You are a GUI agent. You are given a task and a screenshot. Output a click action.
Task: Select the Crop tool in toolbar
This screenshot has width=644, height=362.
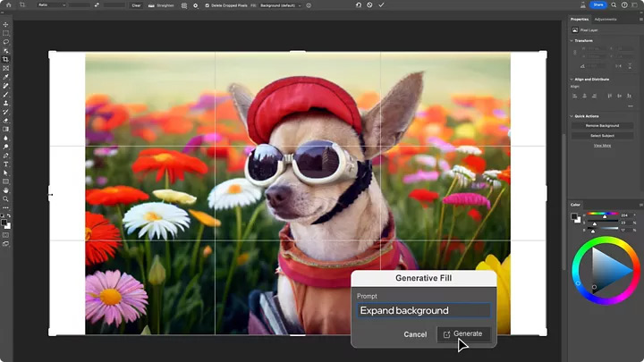coord(6,59)
